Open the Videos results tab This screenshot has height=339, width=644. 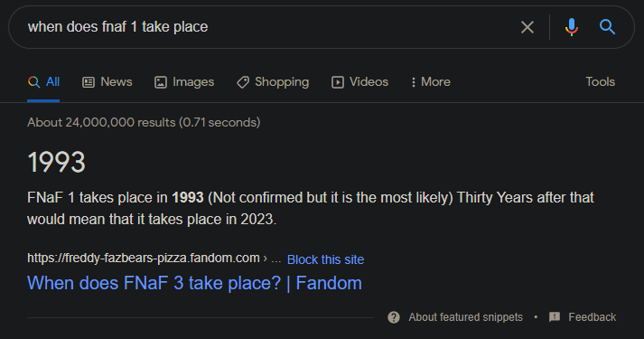(x=359, y=82)
